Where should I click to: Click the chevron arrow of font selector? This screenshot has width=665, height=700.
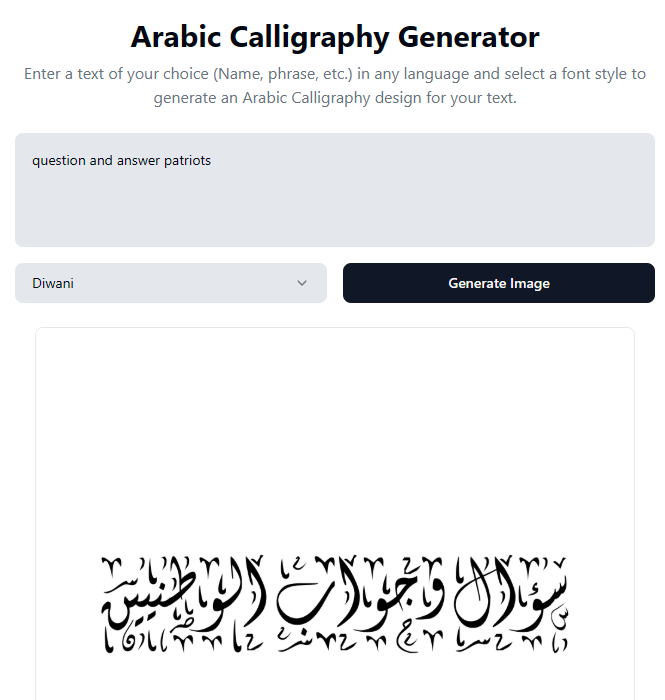(302, 283)
